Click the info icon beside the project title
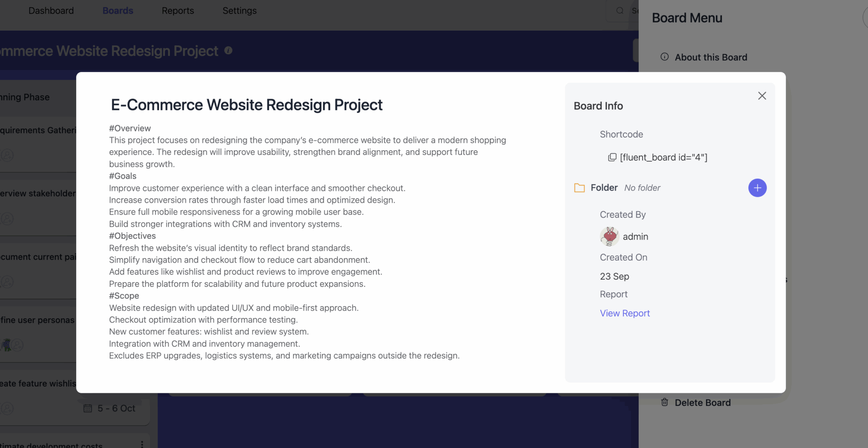This screenshot has width=868, height=448. pos(228,50)
